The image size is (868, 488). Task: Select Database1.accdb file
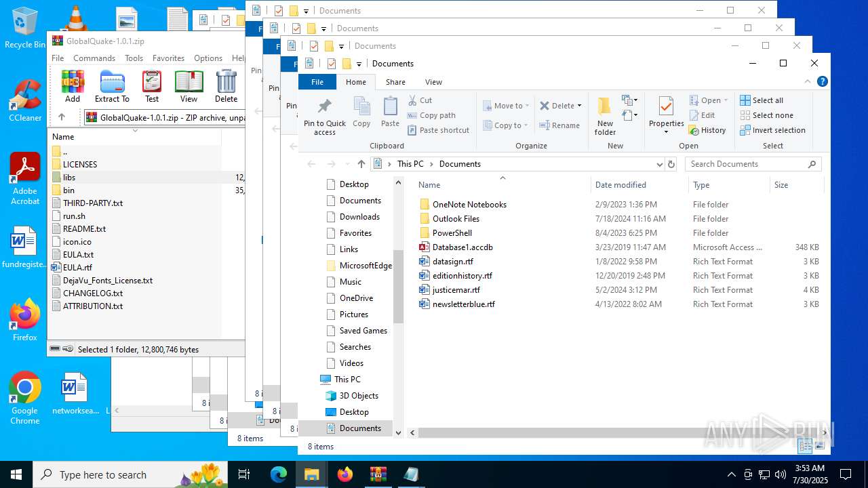tap(462, 247)
